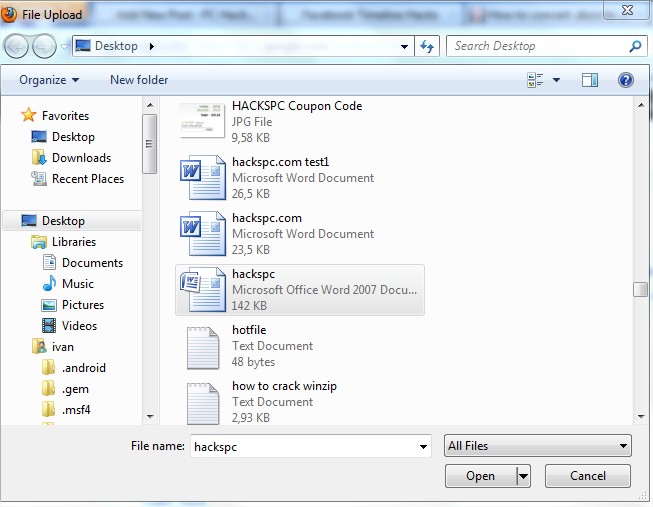This screenshot has height=507, width=653.
Task: Click the file list scroll down arrow
Action: (x=641, y=416)
